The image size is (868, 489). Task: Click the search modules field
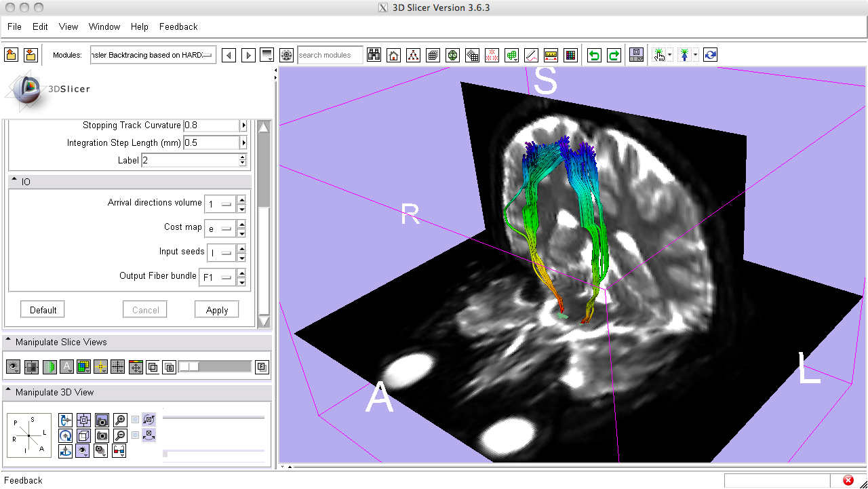[x=330, y=55]
